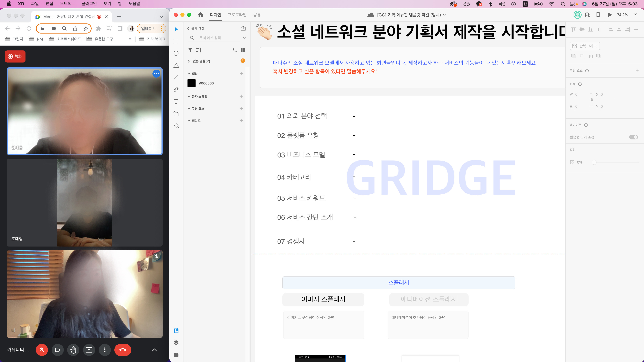Click the 반복 그리드 button
This screenshot has width=644, height=362.
point(584,46)
